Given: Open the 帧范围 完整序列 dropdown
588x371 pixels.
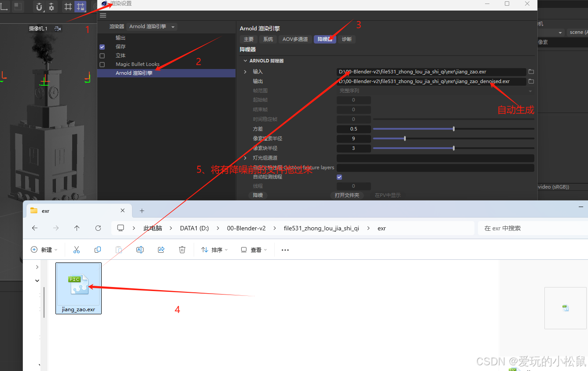Looking at the screenshot, I should point(435,91).
